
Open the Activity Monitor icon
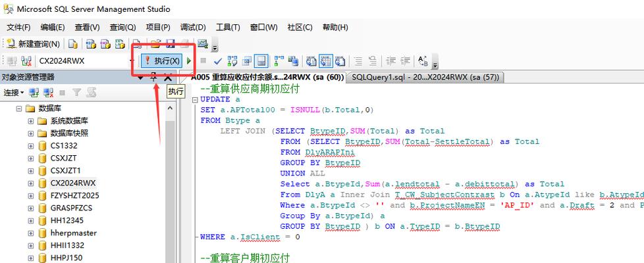point(202,44)
